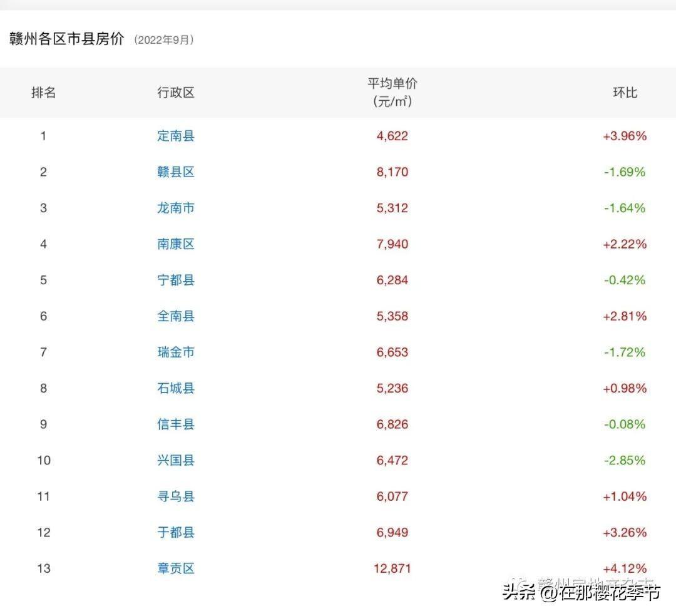676x616 pixels.
Task: Select the 南康区 district name
Action: tap(175, 244)
